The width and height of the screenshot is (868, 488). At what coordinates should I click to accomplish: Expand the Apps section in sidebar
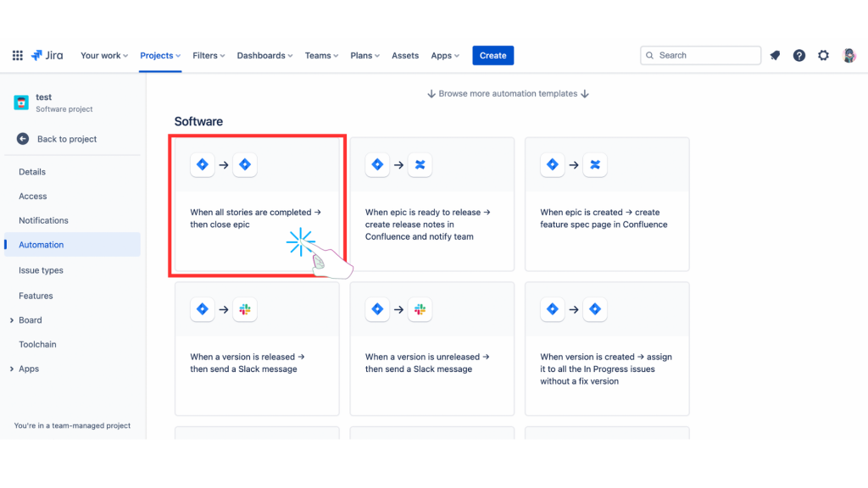pos(12,369)
